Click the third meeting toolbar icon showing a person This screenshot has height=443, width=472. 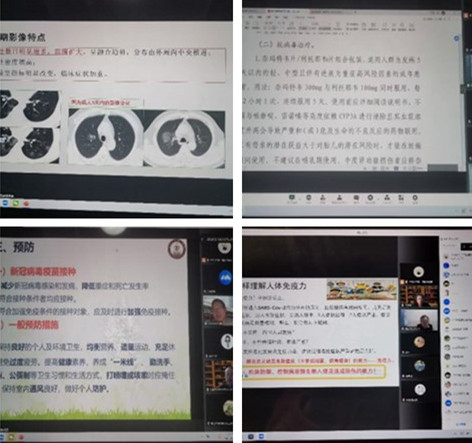point(323,198)
